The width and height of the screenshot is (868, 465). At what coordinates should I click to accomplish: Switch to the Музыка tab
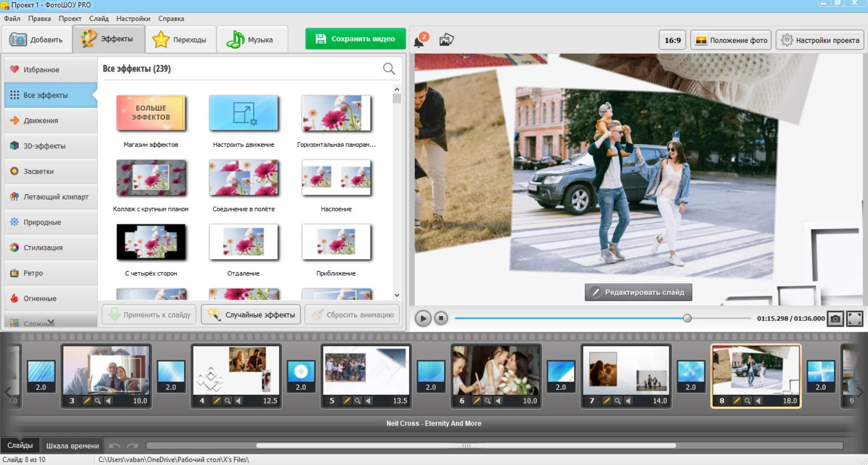[x=252, y=40]
